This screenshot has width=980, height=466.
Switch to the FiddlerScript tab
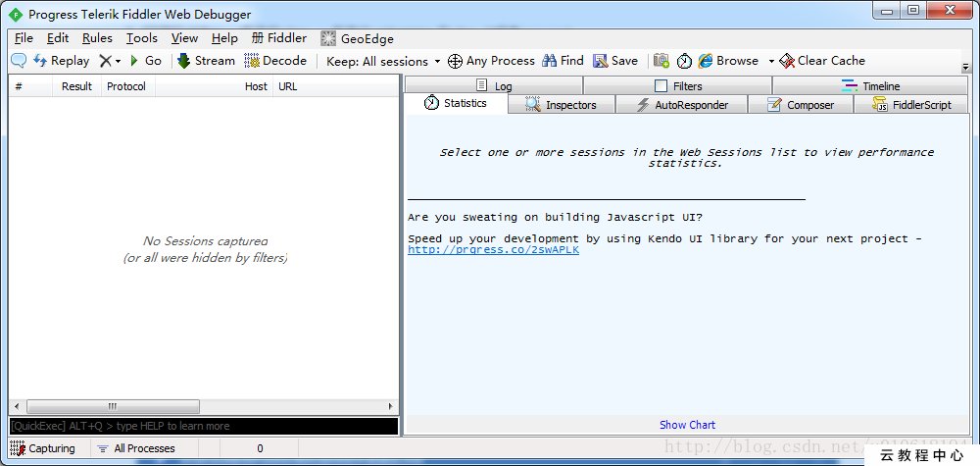point(911,104)
